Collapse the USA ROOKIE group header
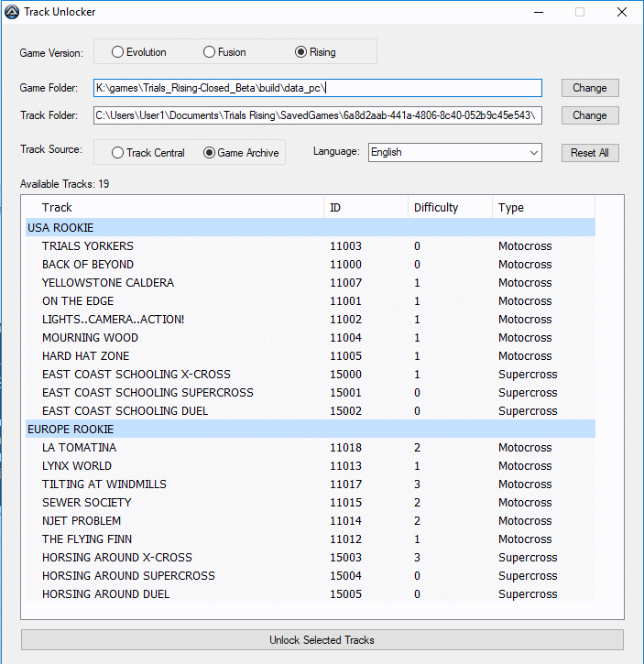 (60, 227)
